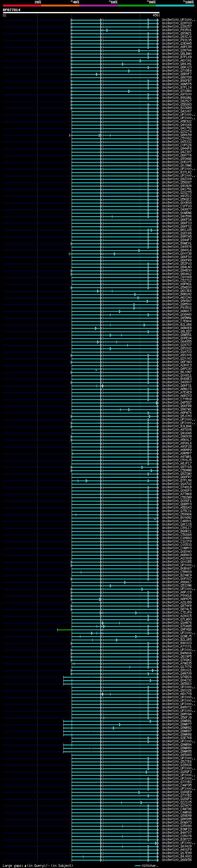197x868 pixels.
Task: Select the UniRef100_Q38744 entry
Action: point(177,50)
